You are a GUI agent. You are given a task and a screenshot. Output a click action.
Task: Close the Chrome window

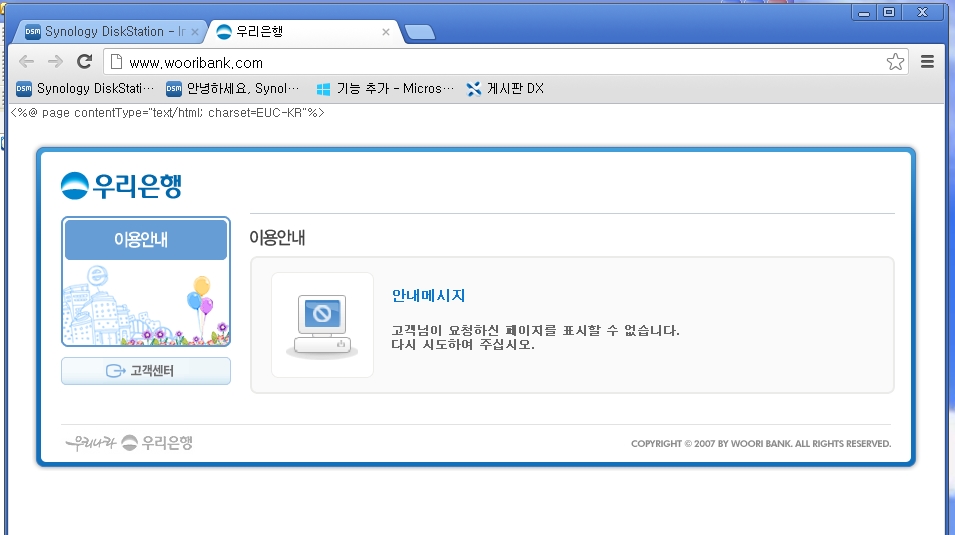[923, 12]
